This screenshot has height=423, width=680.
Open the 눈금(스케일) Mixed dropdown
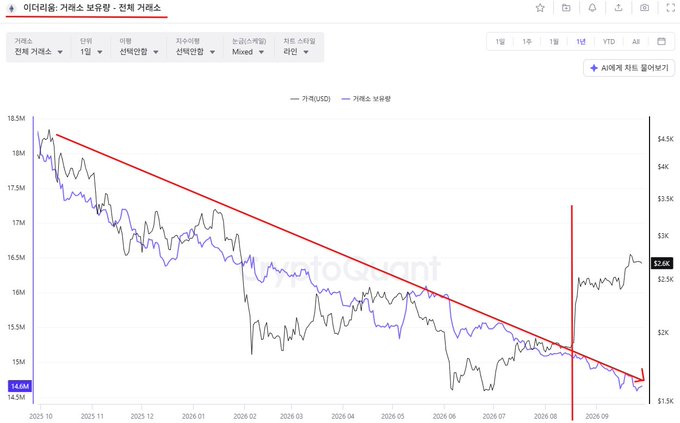(248, 47)
